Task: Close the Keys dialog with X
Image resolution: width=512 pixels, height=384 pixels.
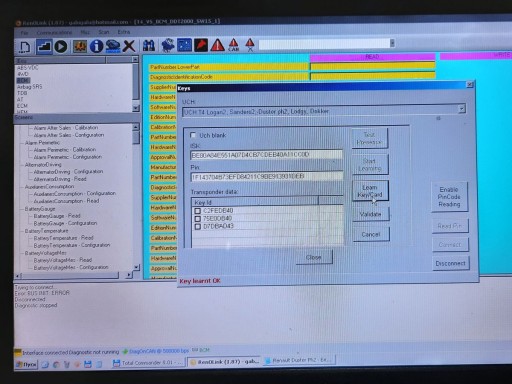Action: (469, 85)
